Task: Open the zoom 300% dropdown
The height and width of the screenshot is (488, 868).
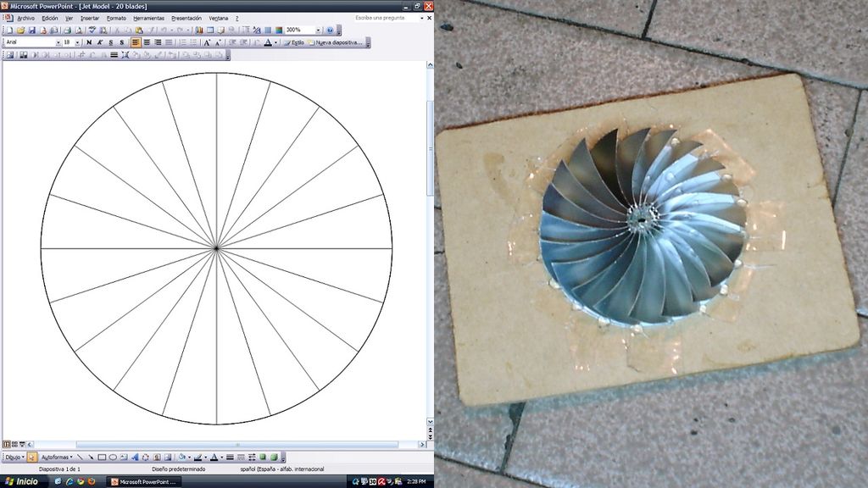Action: click(318, 30)
